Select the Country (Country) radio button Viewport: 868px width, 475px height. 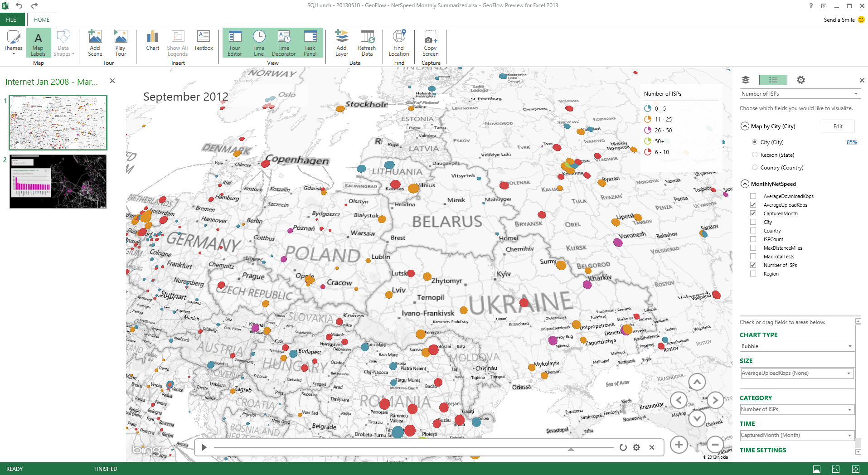tap(755, 167)
